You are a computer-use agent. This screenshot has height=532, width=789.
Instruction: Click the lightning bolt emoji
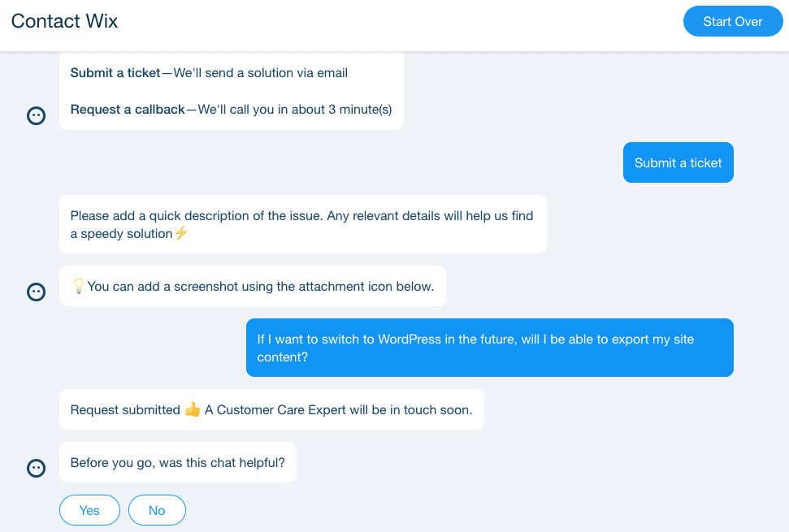tap(181, 233)
